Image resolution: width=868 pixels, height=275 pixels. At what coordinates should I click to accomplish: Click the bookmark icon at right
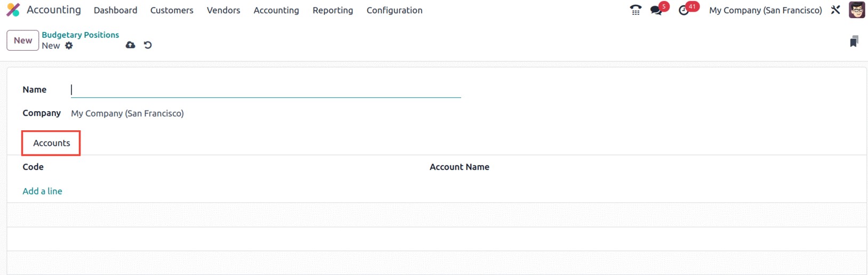point(854,42)
